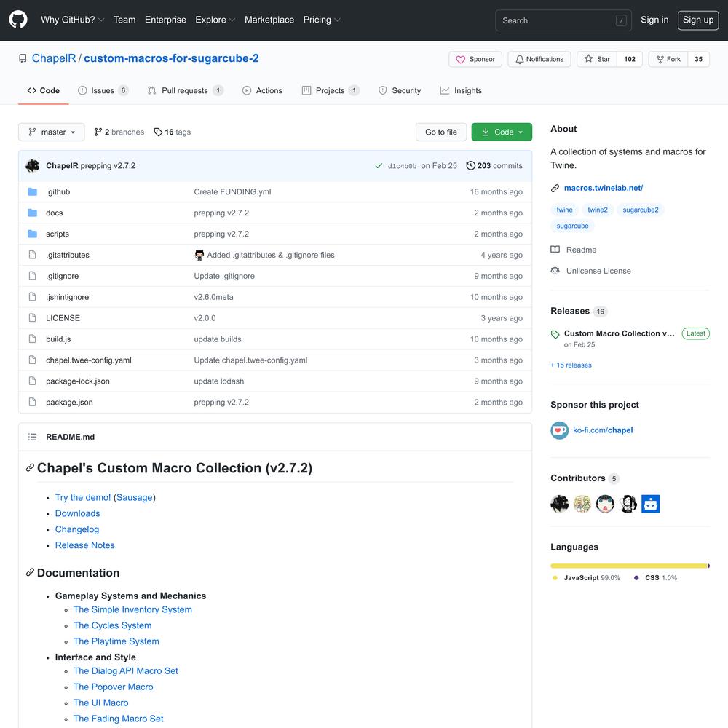Click the repository book icon beside ChapelR
The image size is (728, 728).
coord(23,58)
